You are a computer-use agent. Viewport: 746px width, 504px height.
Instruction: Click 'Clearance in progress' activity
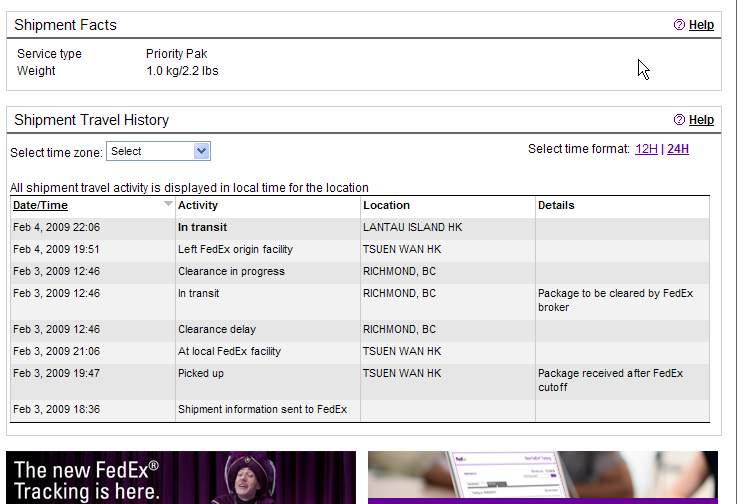point(231,271)
